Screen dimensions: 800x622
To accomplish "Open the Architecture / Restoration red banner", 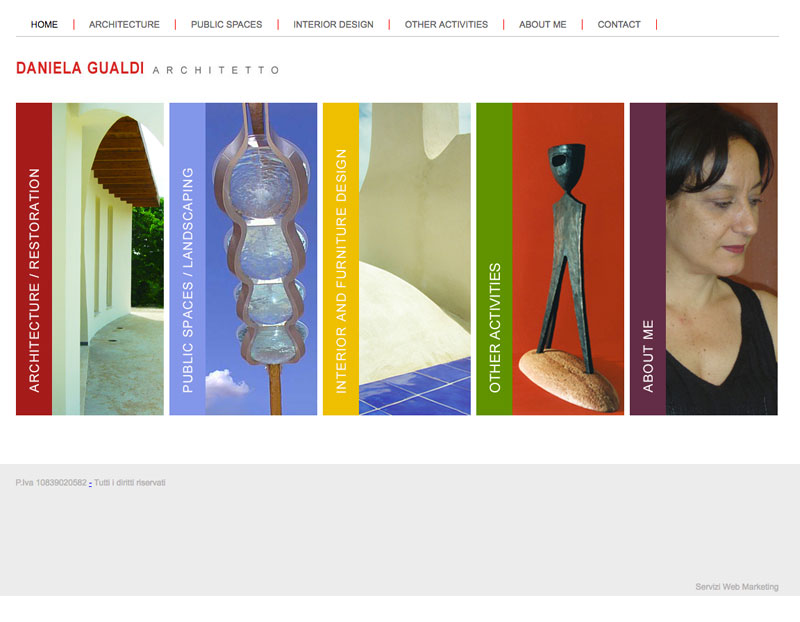I will [34, 259].
